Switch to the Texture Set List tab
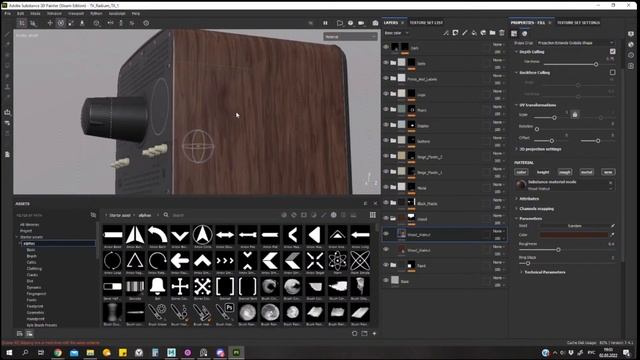The image size is (640, 360). 426,22
